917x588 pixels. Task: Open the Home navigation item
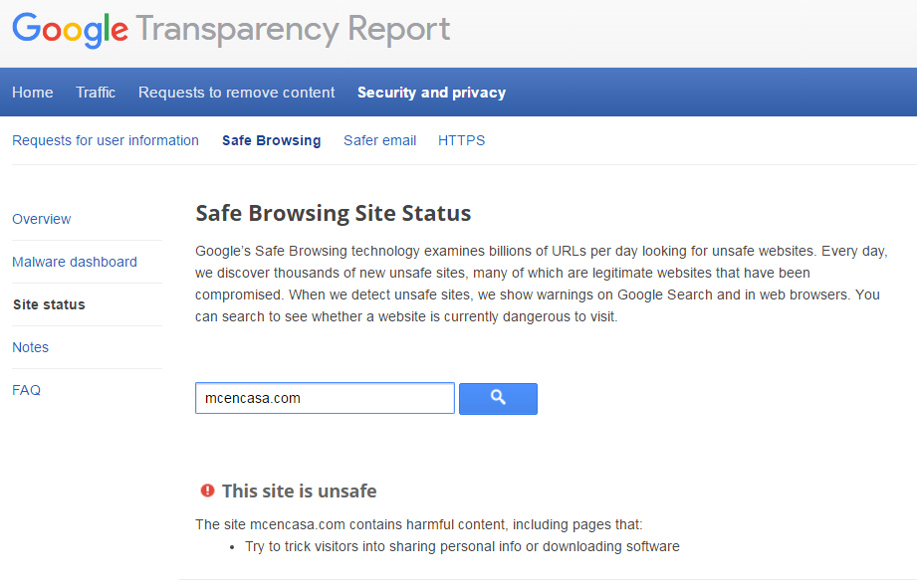coord(32,92)
